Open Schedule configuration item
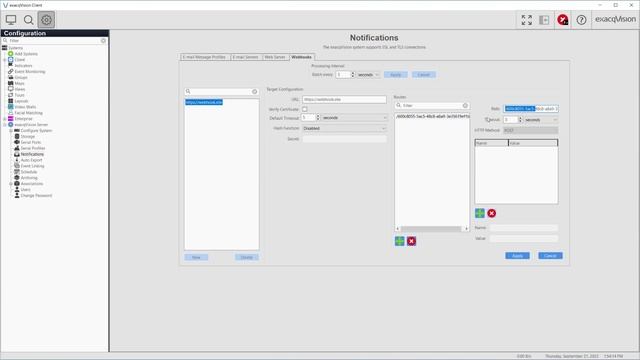Viewport: 640px width, 360px height. (29, 172)
